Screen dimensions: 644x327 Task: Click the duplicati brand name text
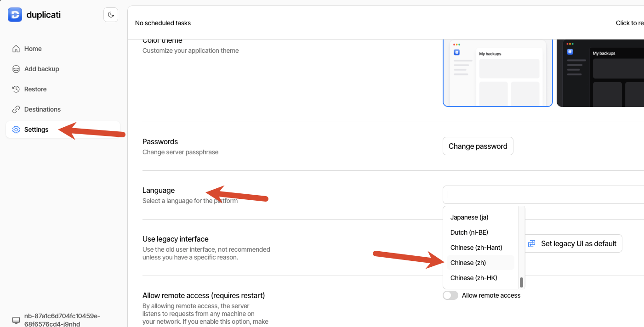[44, 15]
